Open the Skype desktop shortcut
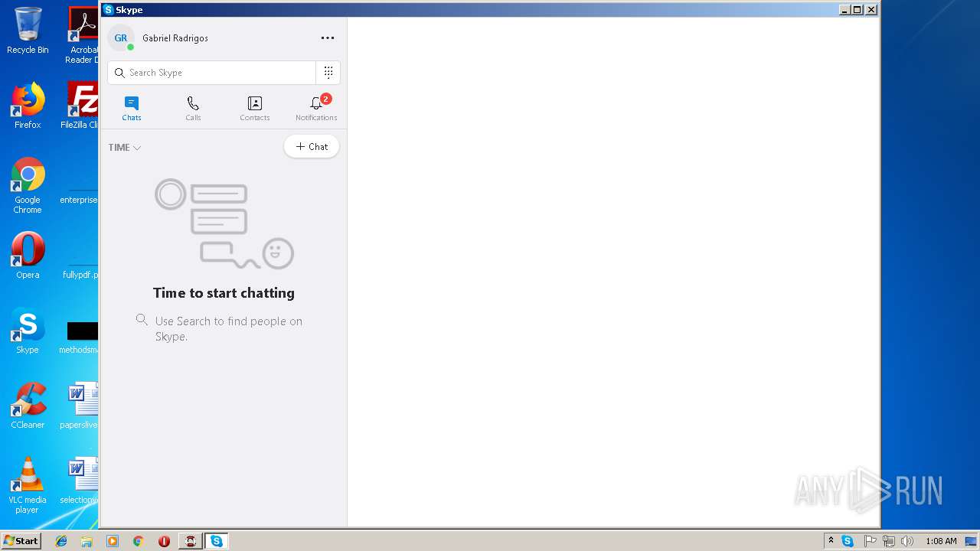The height and width of the screenshot is (551, 980). [28, 330]
